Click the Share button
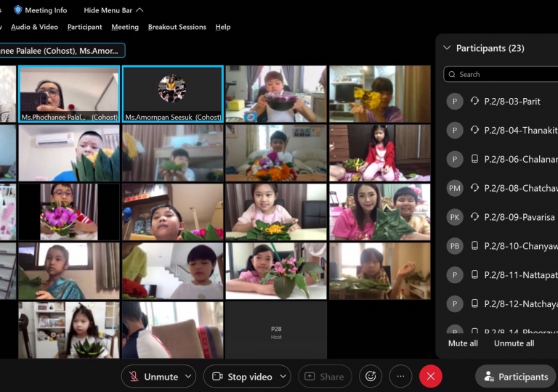 point(325,376)
